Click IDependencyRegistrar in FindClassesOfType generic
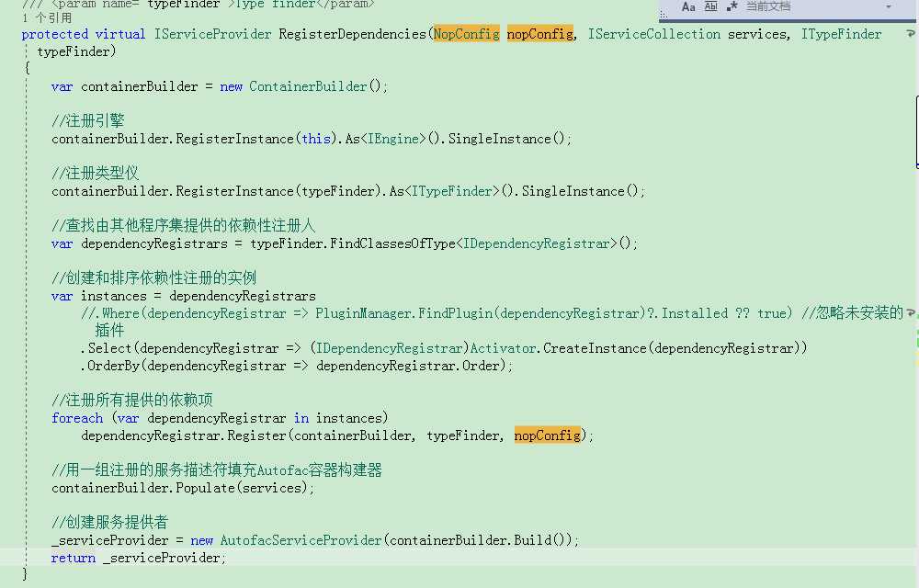Image resolution: width=919 pixels, height=588 pixels. click(537, 243)
